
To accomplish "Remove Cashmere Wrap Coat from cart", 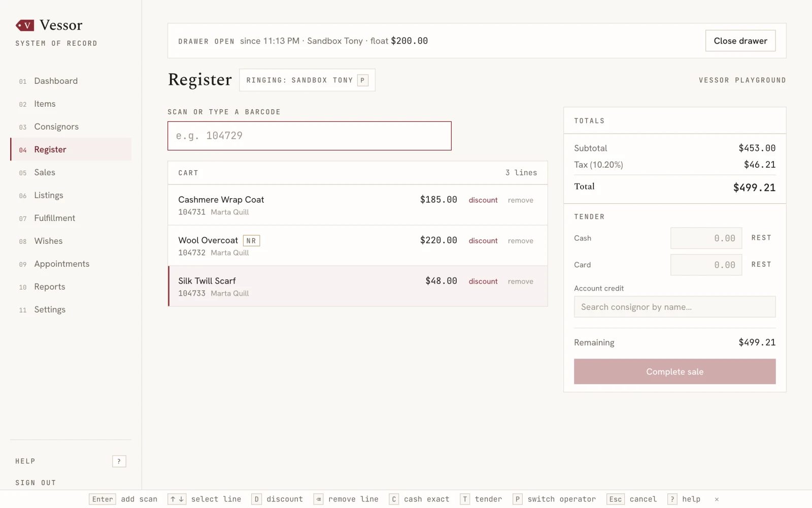I will click(520, 200).
